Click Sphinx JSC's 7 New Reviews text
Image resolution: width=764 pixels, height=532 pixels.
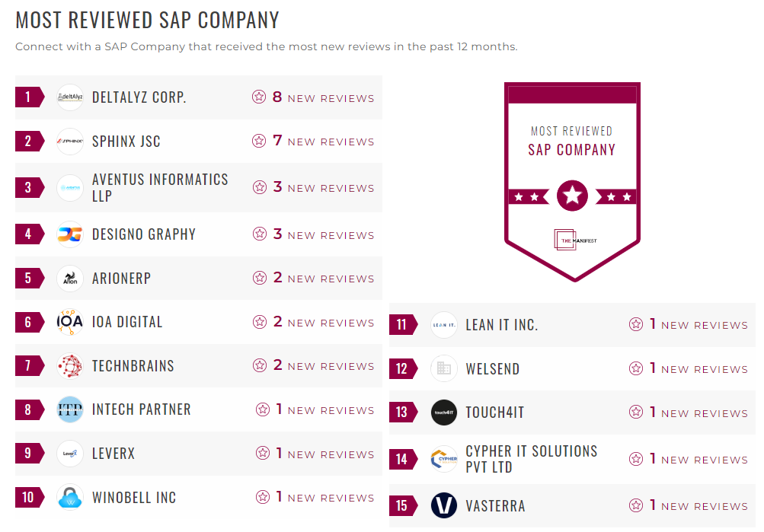(323, 142)
